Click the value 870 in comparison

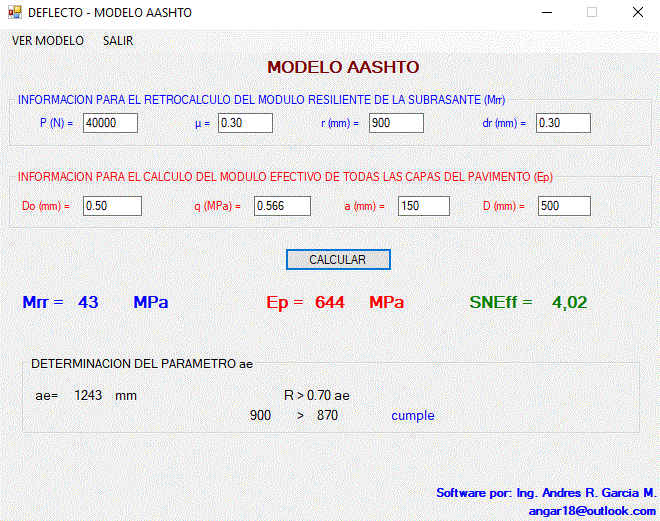point(327,415)
